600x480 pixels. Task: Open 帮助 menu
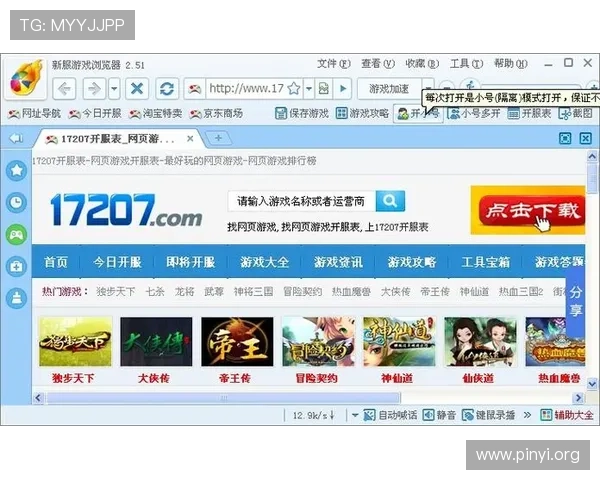click(511, 64)
